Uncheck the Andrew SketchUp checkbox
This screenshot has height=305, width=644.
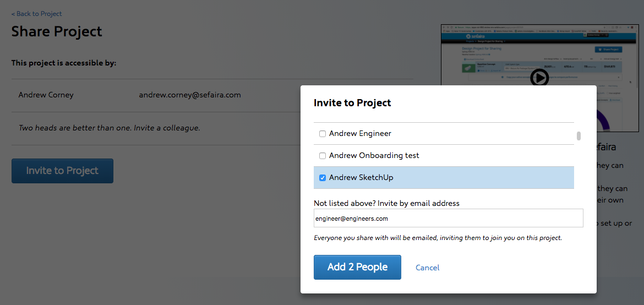tap(323, 178)
